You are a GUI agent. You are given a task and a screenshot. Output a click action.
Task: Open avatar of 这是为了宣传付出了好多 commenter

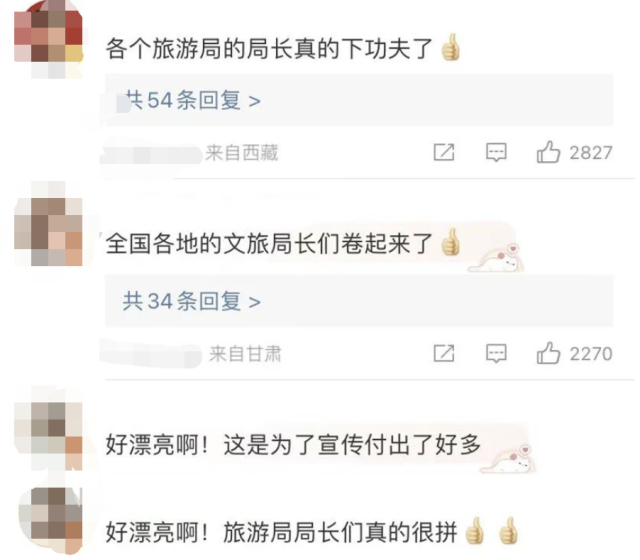(49, 436)
